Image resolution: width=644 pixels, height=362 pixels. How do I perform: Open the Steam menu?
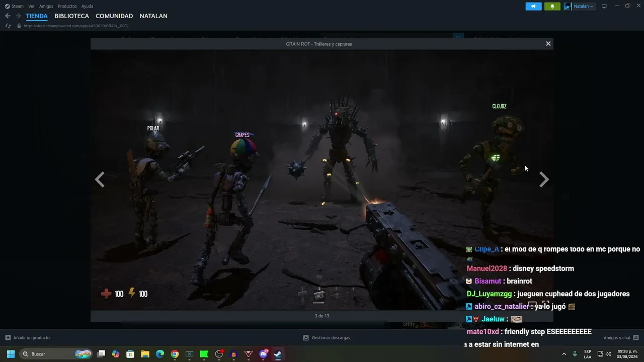[14, 6]
